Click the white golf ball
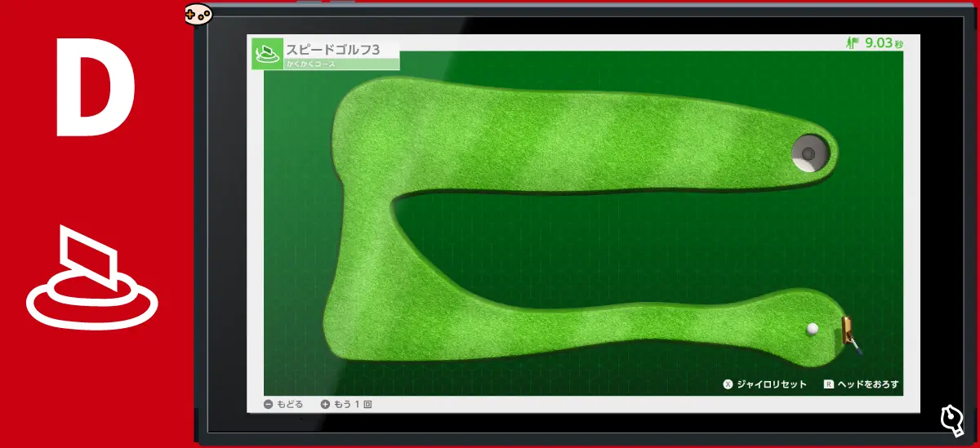This screenshot has width=980, height=448. tap(813, 329)
